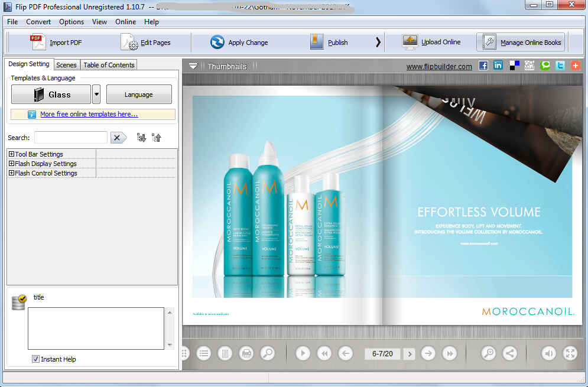Expand Tool Bar Settings
This screenshot has width=588, height=387.
pos(12,154)
